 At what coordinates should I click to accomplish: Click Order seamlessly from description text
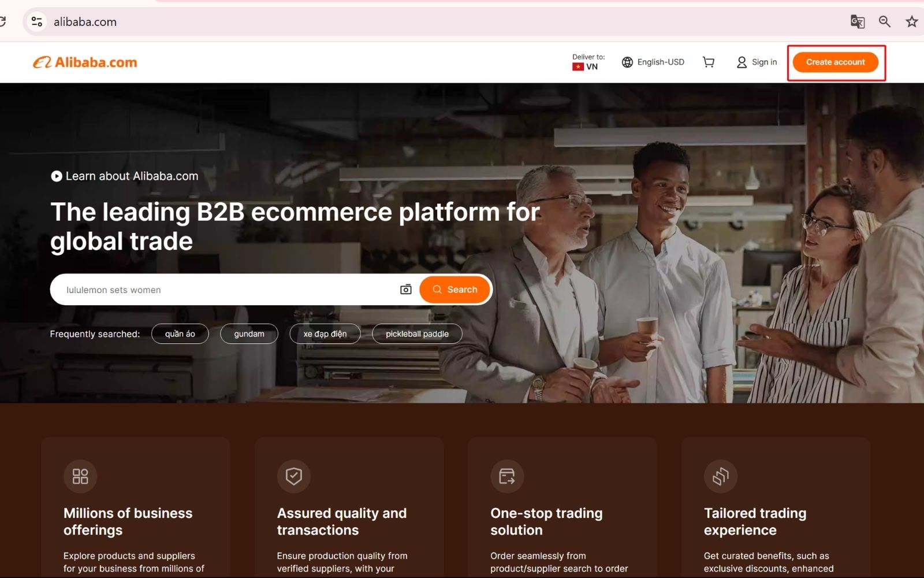coord(559,562)
